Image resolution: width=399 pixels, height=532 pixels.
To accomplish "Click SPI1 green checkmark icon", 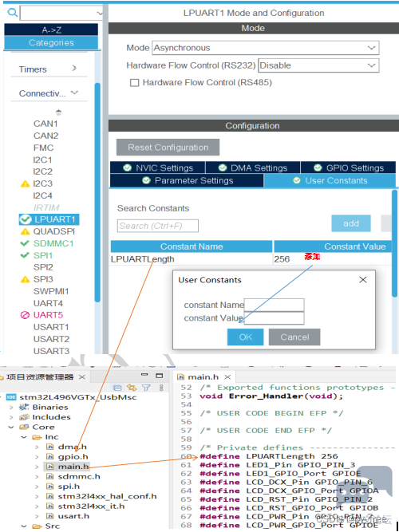I will pyautogui.click(x=25, y=255).
